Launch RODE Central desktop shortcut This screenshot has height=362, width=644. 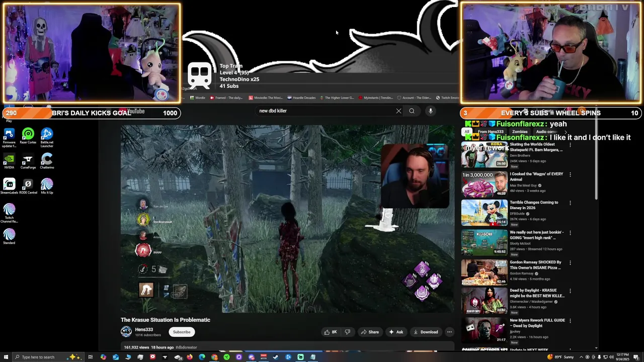tap(28, 187)
